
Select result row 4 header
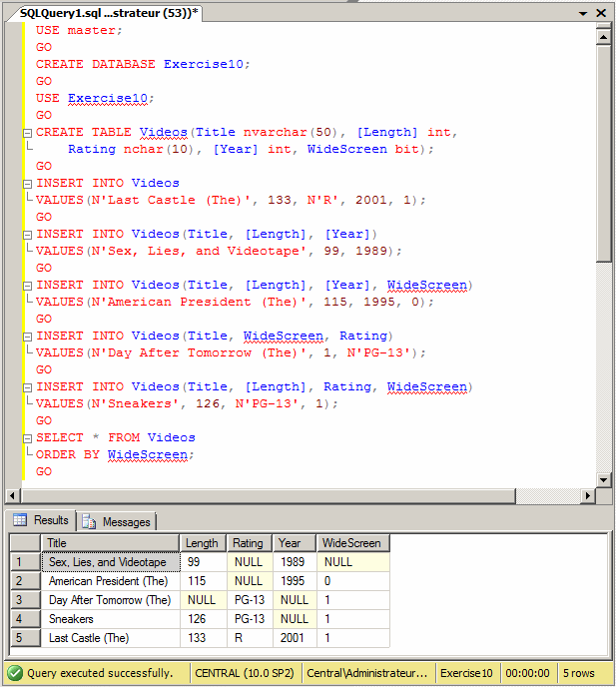click(x=25, y=619)
